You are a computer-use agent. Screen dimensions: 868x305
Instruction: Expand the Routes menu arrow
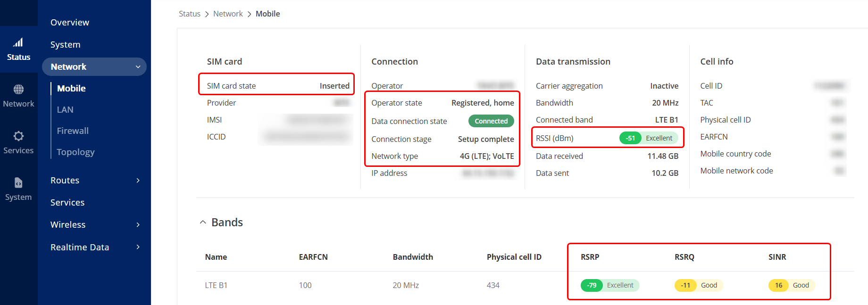pos(138,181)
